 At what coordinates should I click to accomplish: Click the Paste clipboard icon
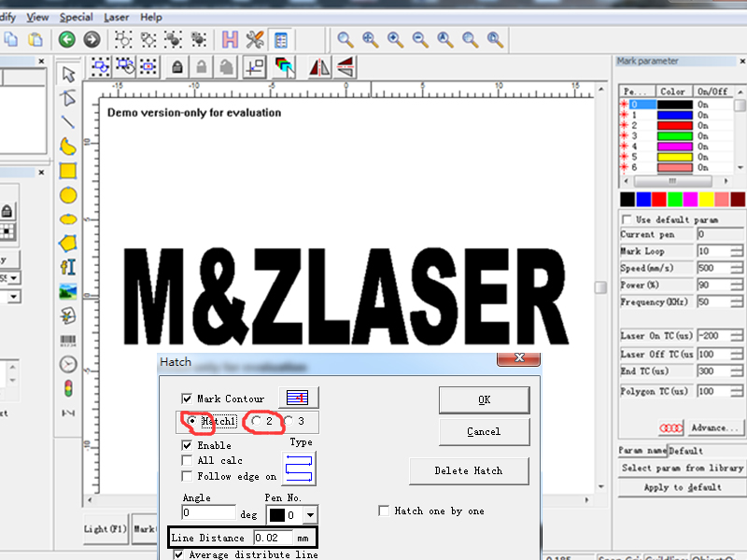click(x=35, y=39)
